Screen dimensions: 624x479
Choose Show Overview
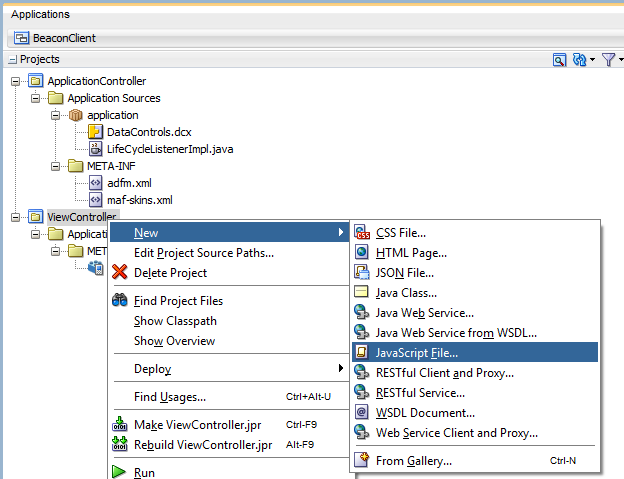[229, 341]
